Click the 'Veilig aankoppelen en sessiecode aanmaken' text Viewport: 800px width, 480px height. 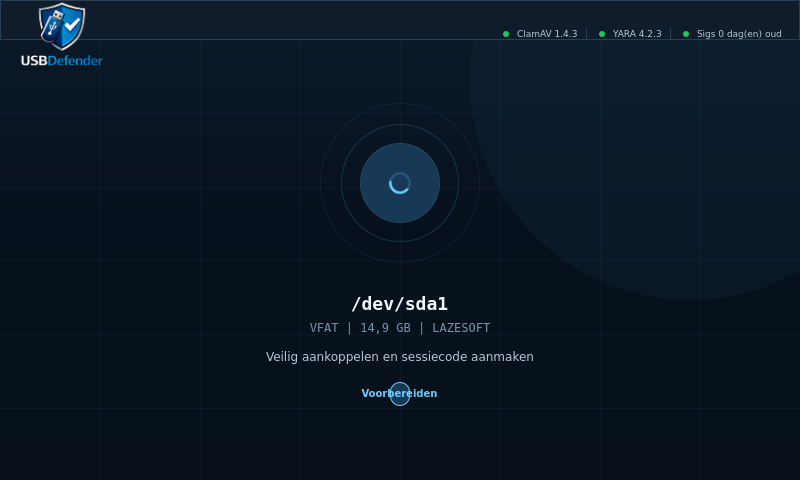399,357
